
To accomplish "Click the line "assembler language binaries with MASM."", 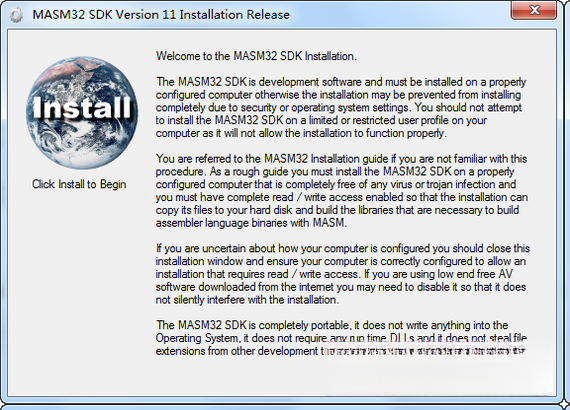I will 252,223.
